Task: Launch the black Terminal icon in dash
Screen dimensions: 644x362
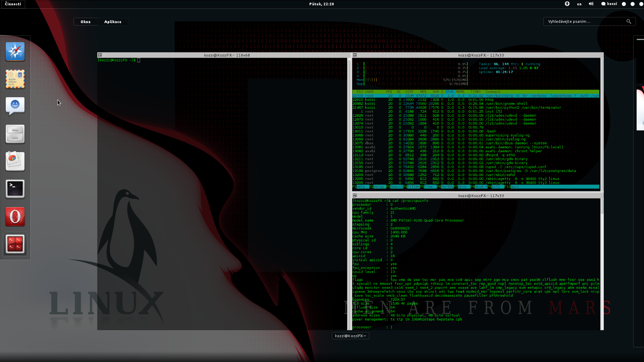Action: pyautogui.click(x=15, y=189)
